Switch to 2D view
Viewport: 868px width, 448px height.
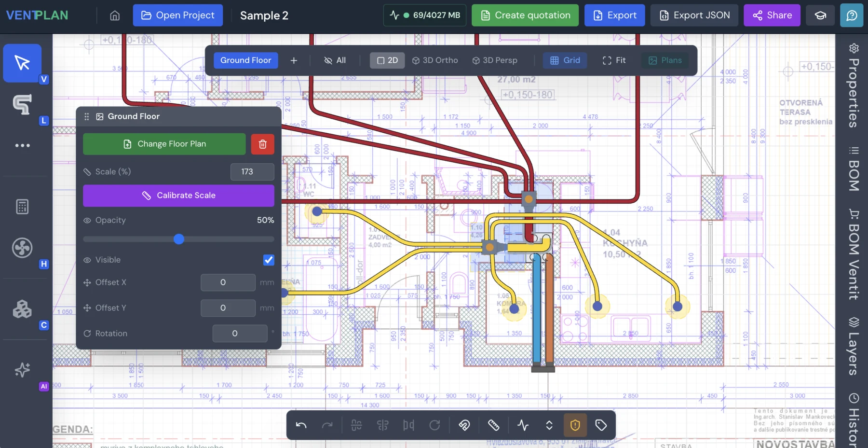(x=387, y=60)
